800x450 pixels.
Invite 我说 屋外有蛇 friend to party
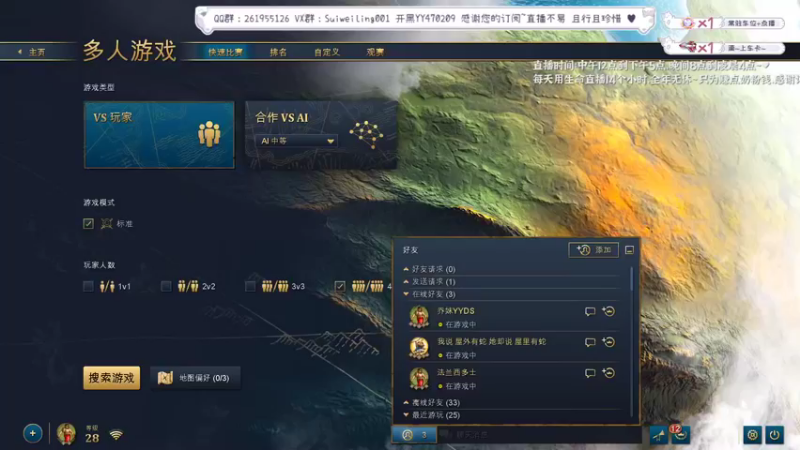608,342
